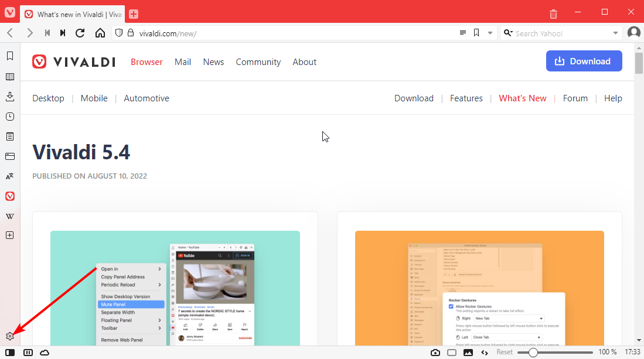Open the Downloads panel
The width and height of the screenshot is (644, 359).
point(10,97)
